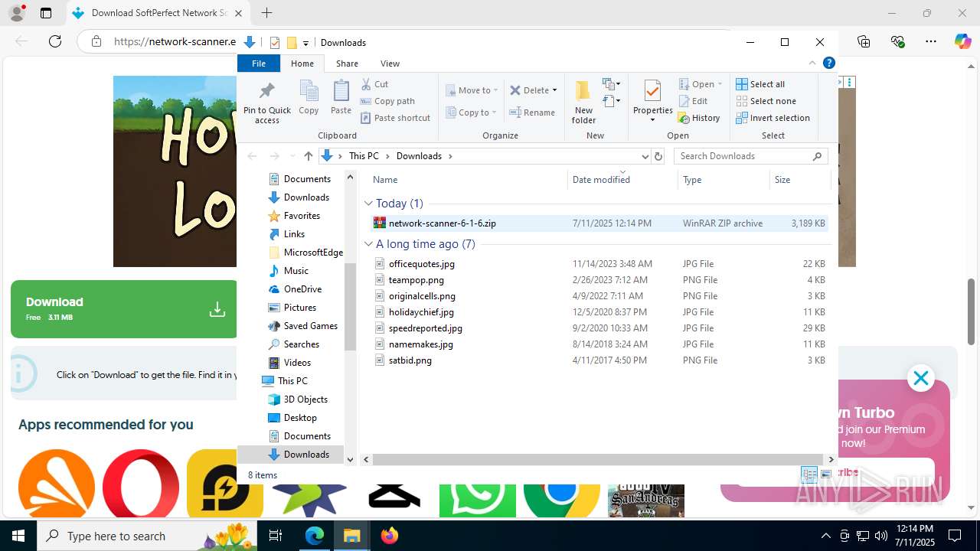Collapse the Today (1) group
The width and height of the screenshot is (980, 551).
click(x=369, y=204)
